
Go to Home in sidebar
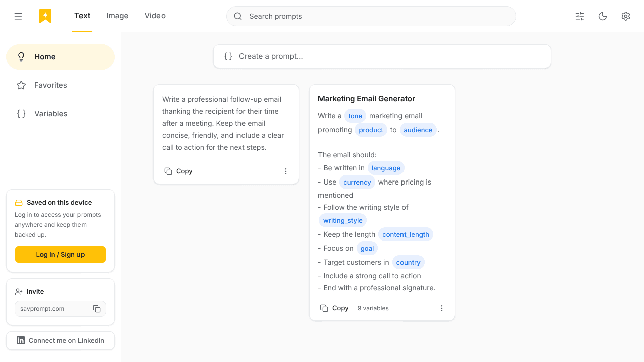60,57
